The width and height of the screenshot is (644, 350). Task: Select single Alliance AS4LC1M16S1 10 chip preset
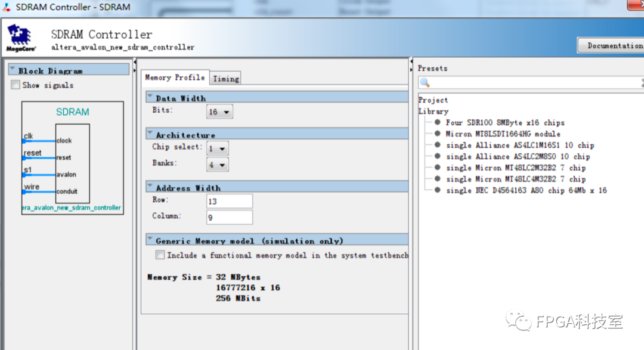point(520,145)
